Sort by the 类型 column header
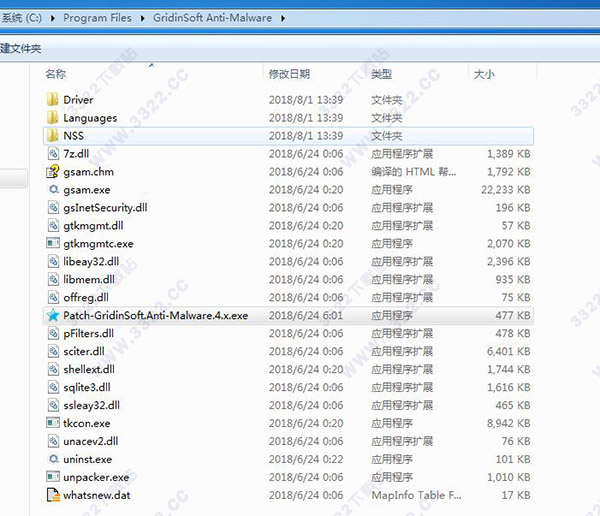 pos(382,74)
